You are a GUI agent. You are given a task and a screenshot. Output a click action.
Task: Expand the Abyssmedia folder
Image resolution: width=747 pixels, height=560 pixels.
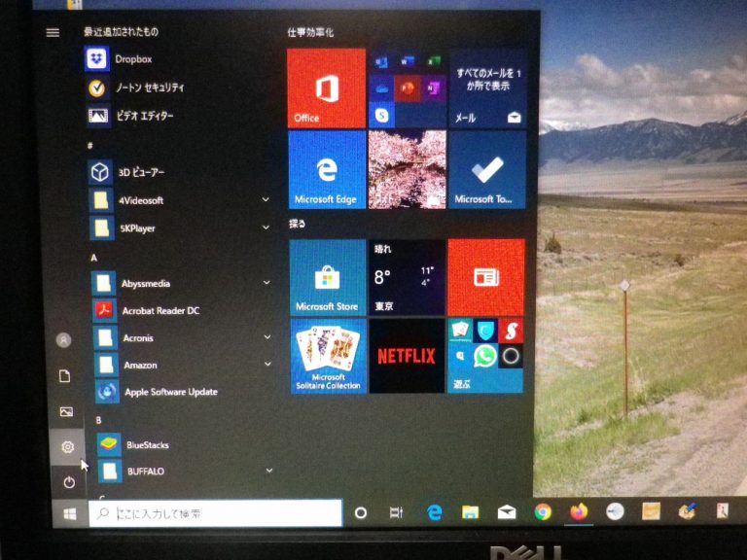267,282
